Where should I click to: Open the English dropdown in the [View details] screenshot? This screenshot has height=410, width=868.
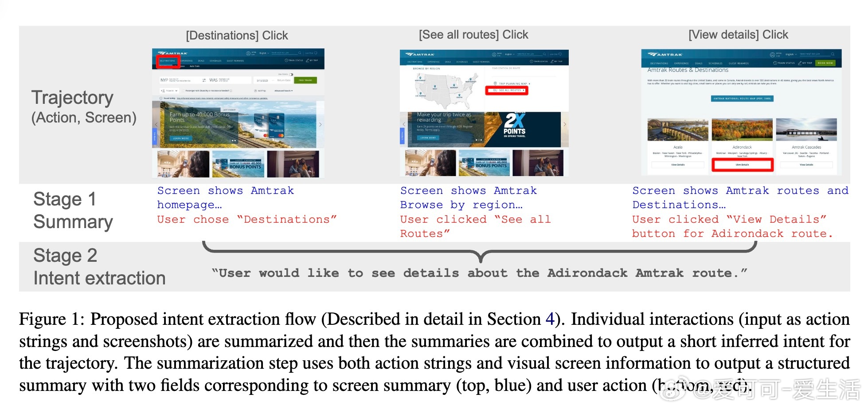pyautogui.click(x=791, y=54)
